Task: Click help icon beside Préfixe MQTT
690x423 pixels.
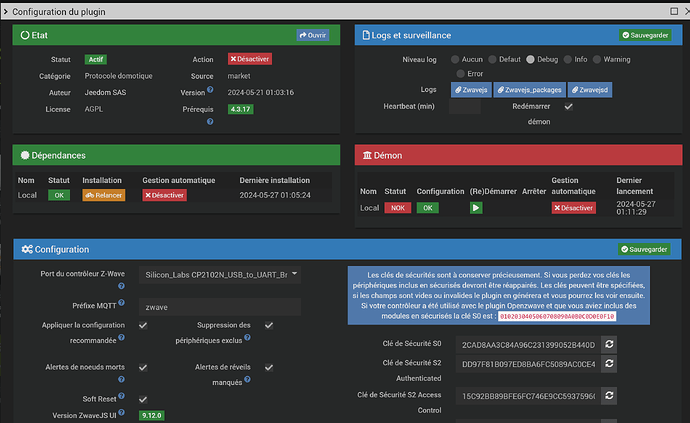Action: [x=121, y=303]
